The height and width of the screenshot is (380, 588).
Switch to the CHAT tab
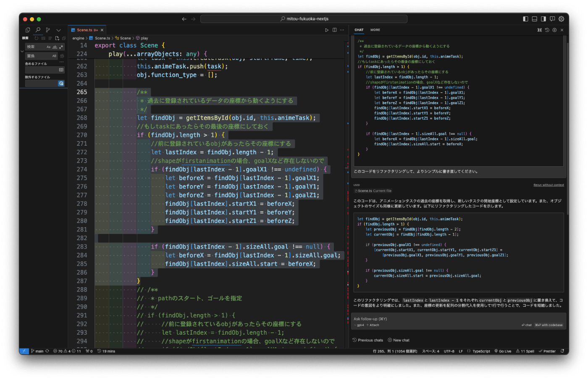point(359,30)
